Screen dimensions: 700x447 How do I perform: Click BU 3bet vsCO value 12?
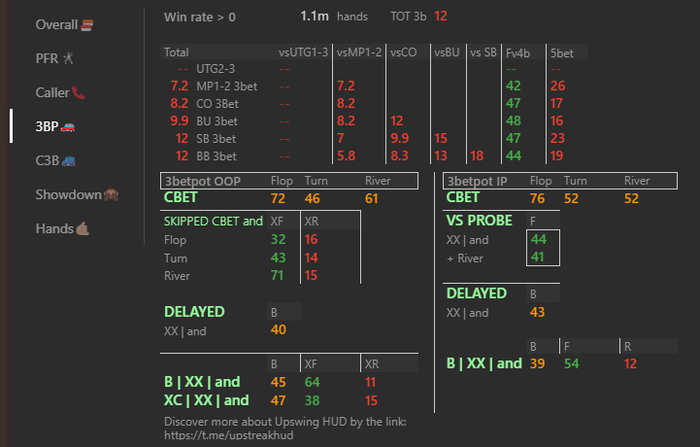[x=396, y=121]
